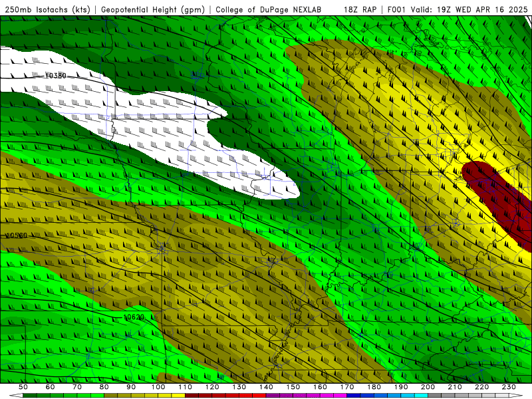Screen dimensions: 532x399
Task: Click the '250mb Isotachs (kts)' title text
Action: (48, 9)
